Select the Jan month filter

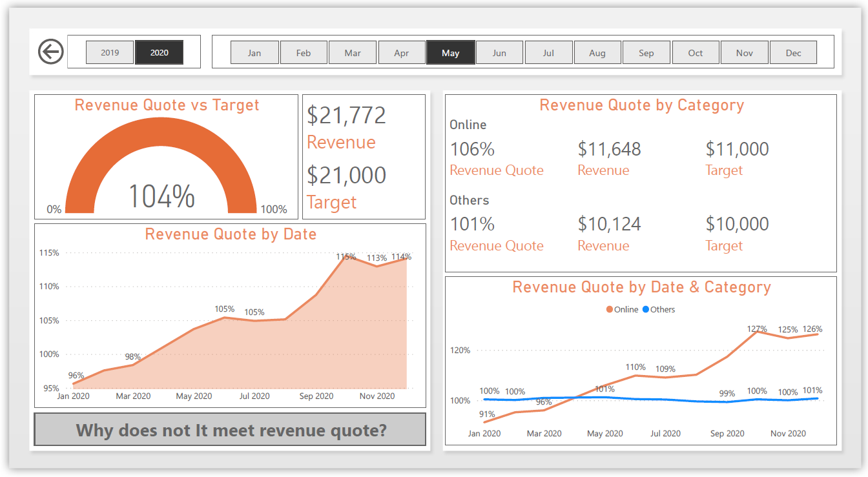pos(254,52)
